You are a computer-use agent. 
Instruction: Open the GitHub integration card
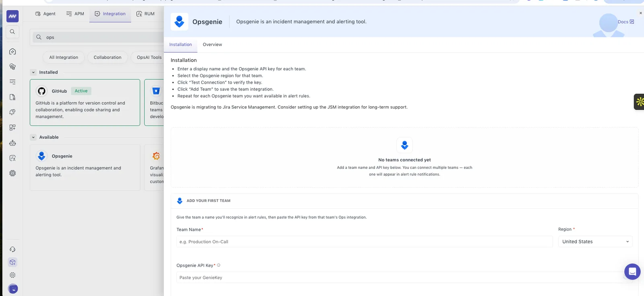click(x=85, y=103)
